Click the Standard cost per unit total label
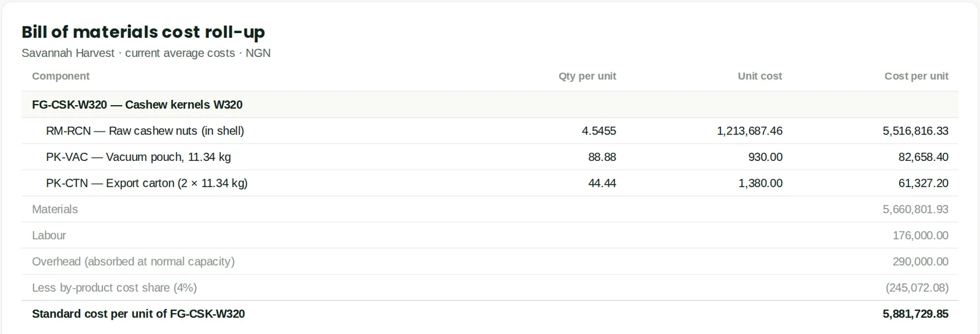This screenshot has width=980, height=334. (138, 314)
